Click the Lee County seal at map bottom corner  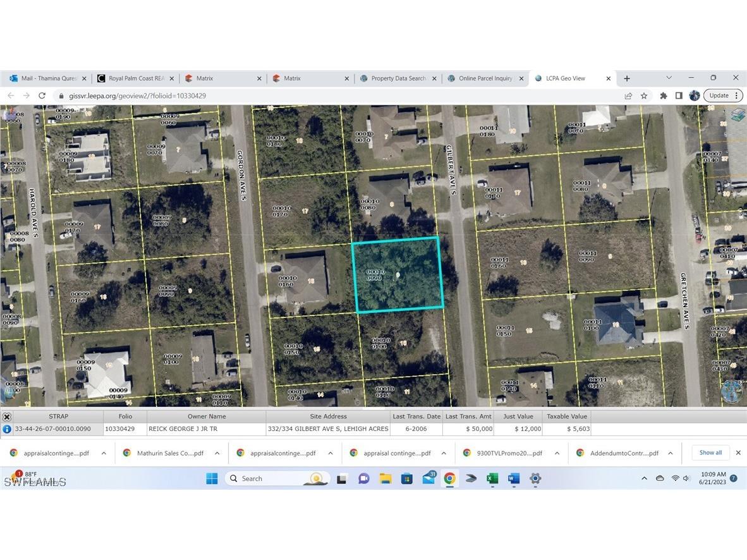(x=732, y=390)
